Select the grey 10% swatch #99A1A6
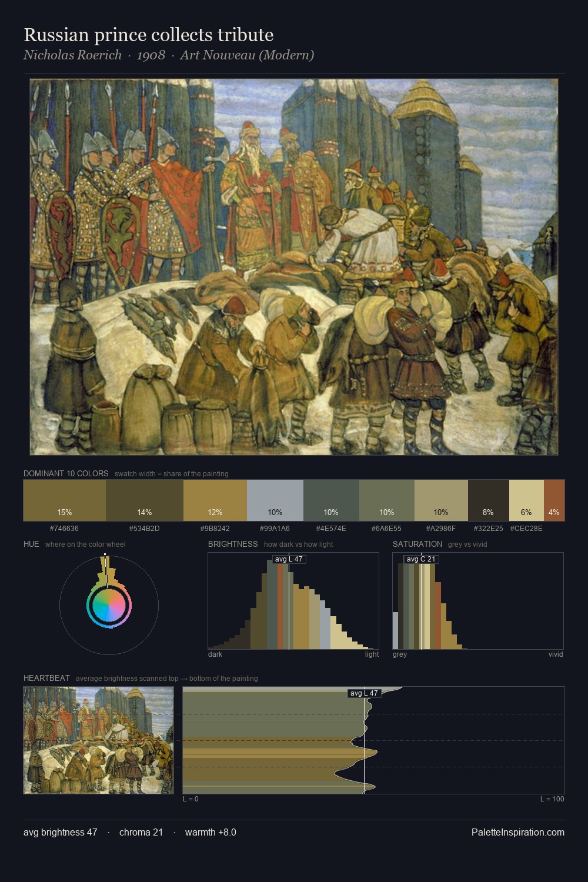The image size is (588, 882). (x=275, y=500)
